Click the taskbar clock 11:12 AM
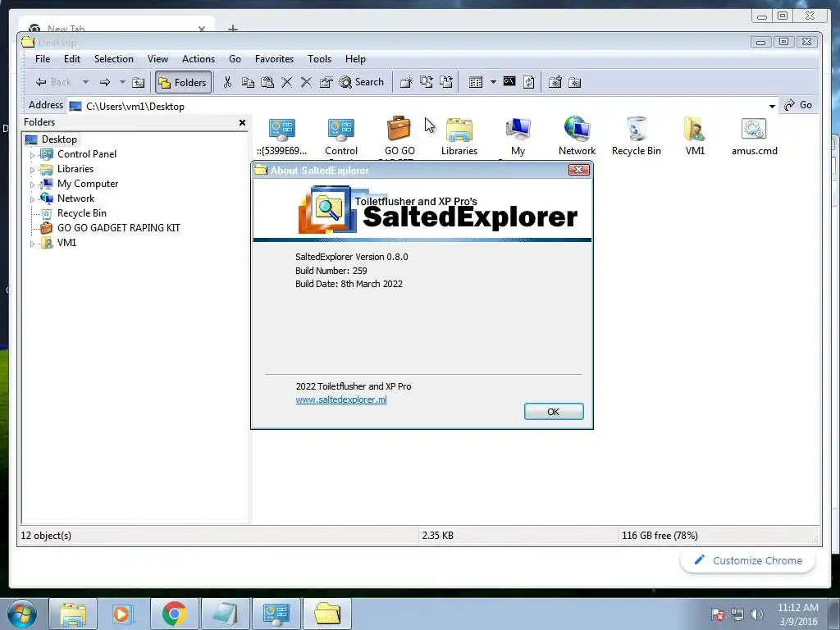Screen dimensions: 840x630 (x=798, y=608)
